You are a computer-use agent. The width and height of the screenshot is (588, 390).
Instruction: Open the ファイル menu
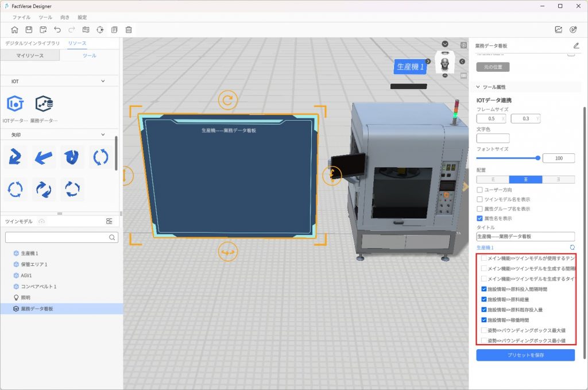(x=21, y=17)
